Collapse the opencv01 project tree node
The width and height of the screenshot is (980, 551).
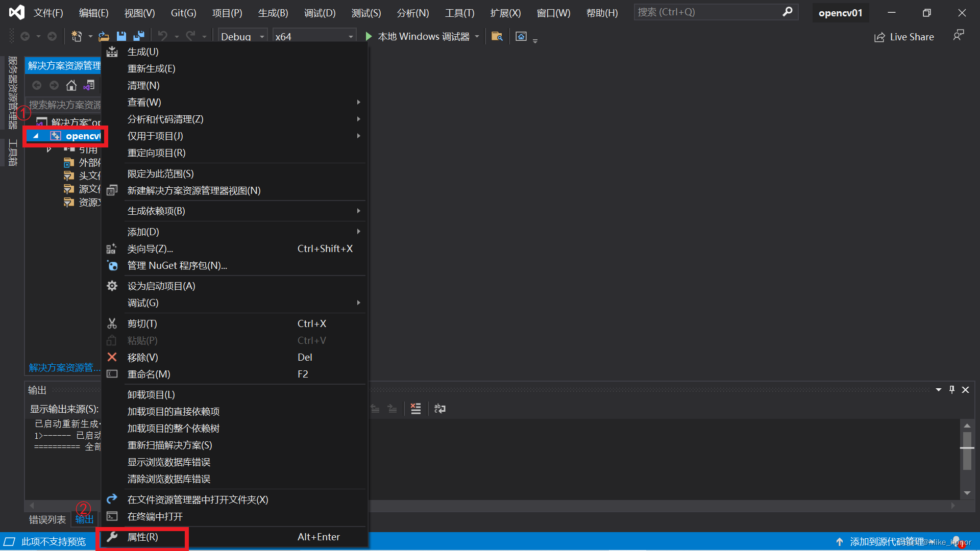(x=36, y=136)
